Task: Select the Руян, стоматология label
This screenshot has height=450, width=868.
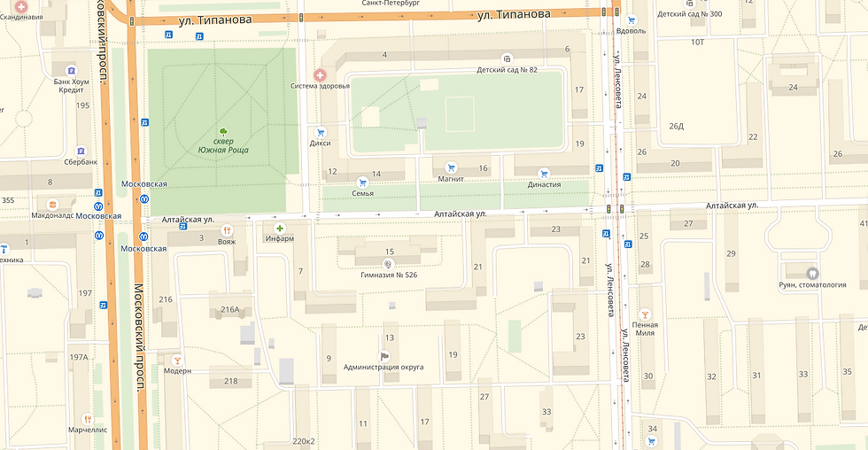Action: coord(812,284)
